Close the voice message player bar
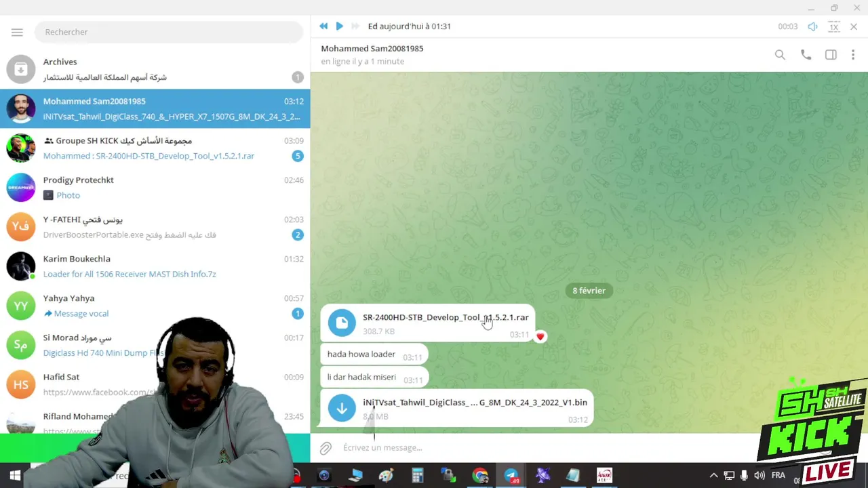This screenshot has height=488, width=868. [854, 26]
